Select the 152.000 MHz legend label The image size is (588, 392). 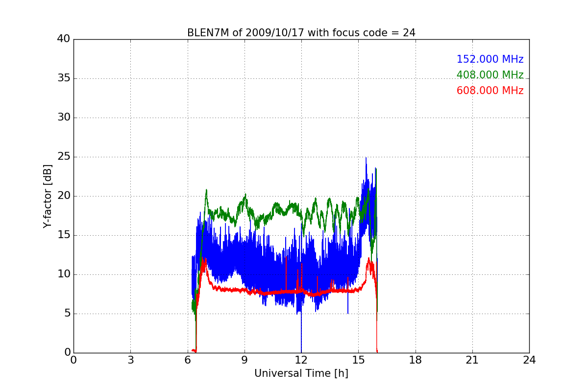490,59
